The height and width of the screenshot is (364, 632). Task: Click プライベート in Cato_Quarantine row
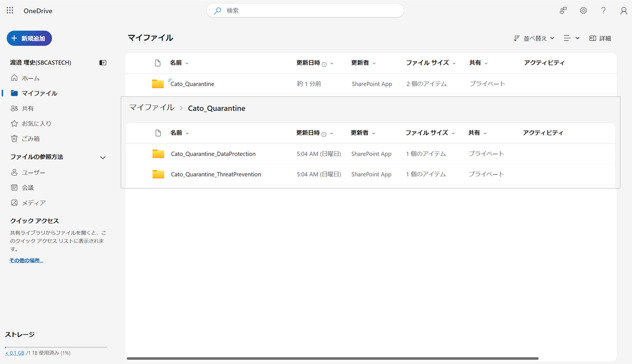click(x=487, y=84)
